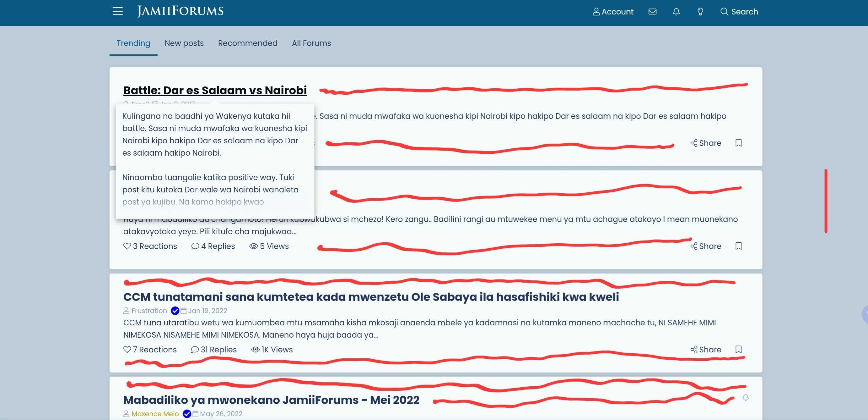Click the bell icon on Mabadiliko thread

(x=745, y=398)
